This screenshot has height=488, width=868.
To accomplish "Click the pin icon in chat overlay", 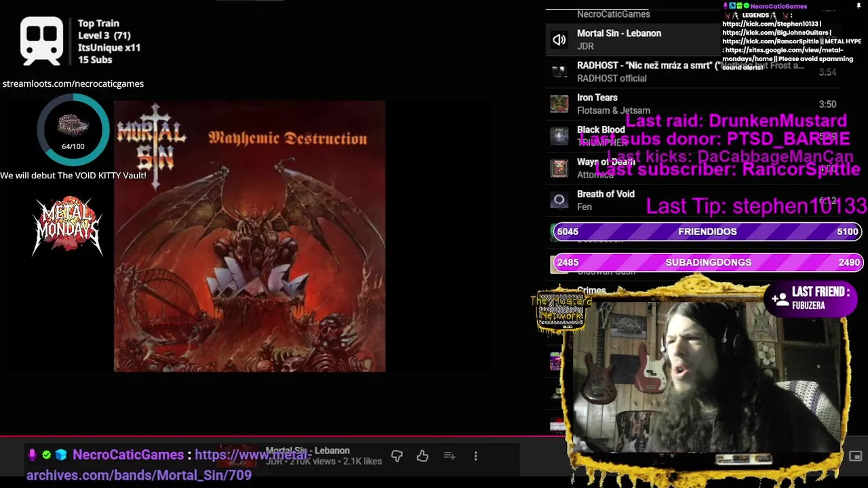I will pyautogui.click(x=859, y=6).
